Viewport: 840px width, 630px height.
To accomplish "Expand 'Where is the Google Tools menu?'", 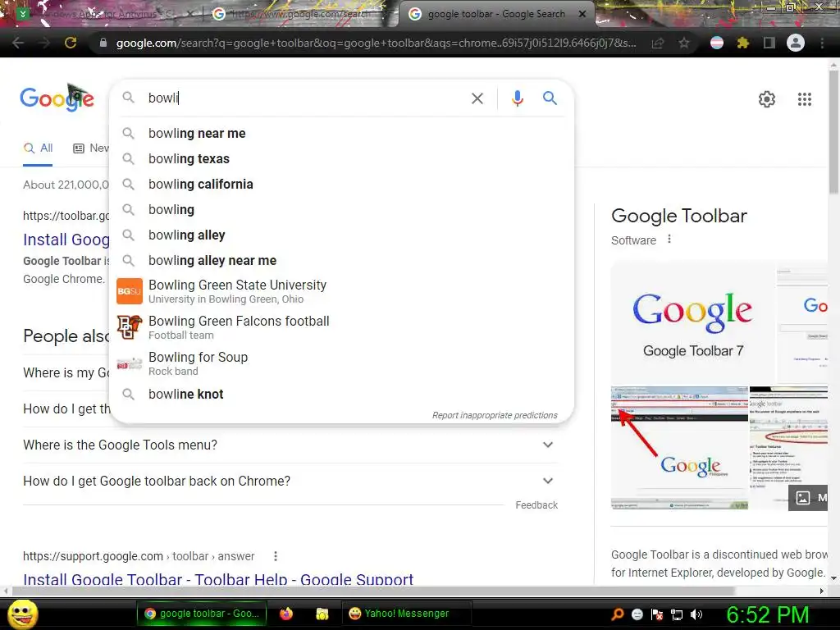I will point(289,445).
